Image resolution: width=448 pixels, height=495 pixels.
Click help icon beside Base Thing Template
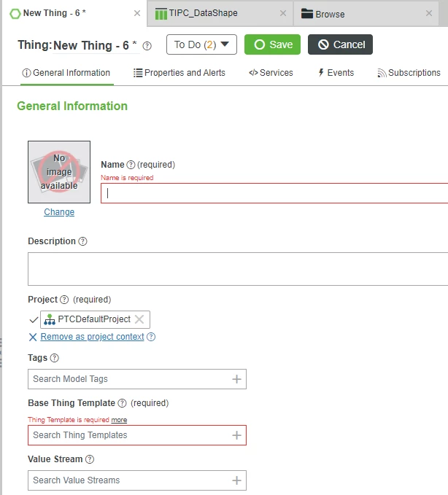pyautogui.click(x=123, y=403)
